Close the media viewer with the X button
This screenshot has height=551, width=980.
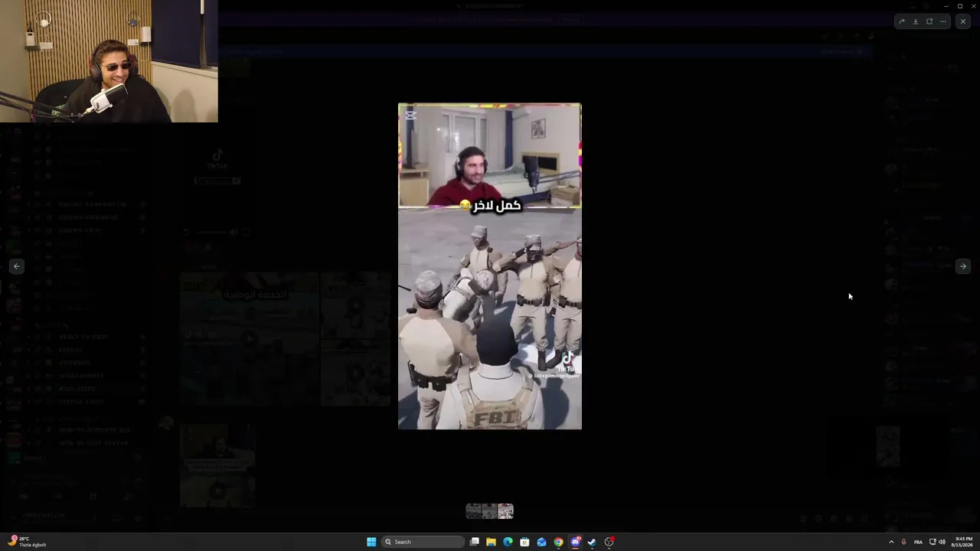(963, 21)
